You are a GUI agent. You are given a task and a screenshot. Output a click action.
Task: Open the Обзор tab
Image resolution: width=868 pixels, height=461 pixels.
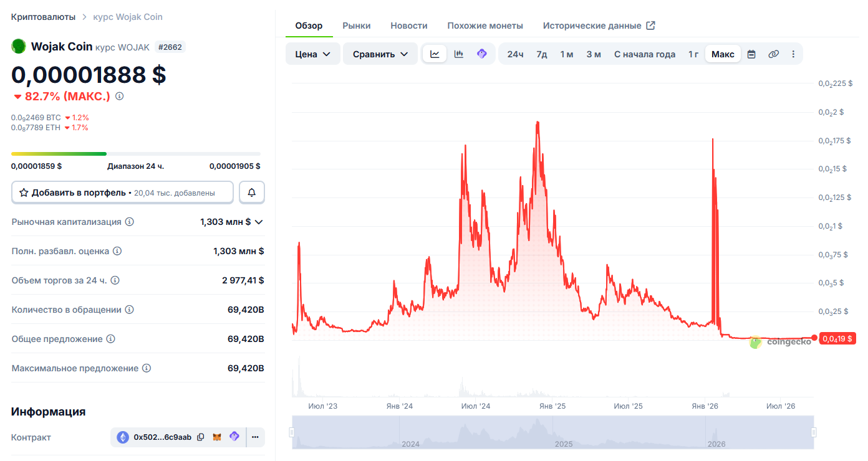309,26
